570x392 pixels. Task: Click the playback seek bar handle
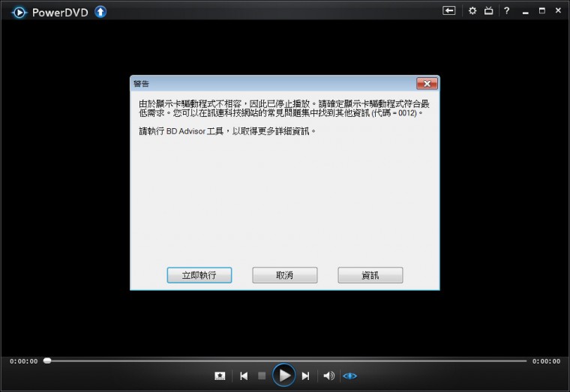coord(47,361)
